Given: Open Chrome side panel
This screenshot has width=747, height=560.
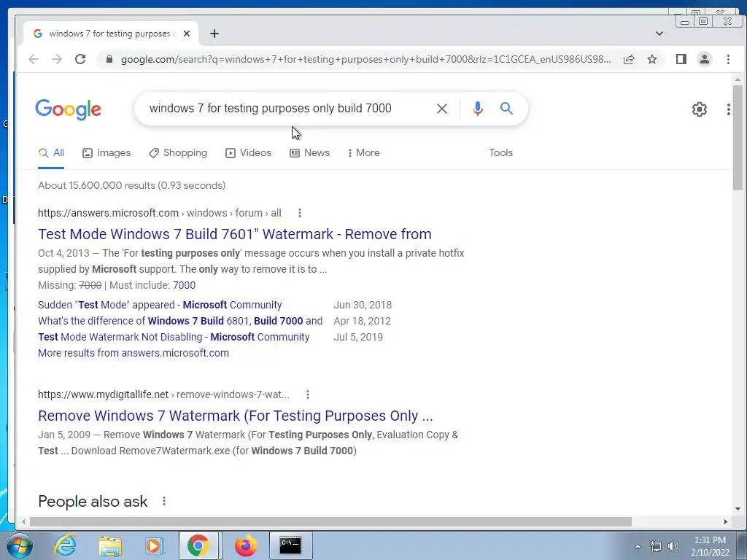Looking at the screenshot, I should coord(681,59).
